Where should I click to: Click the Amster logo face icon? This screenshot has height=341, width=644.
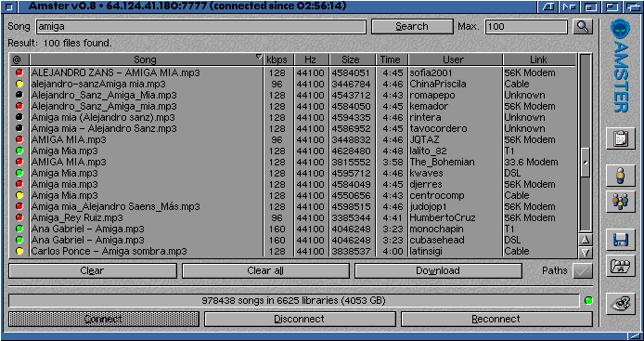pyautogui.click(x=620, y=29)
